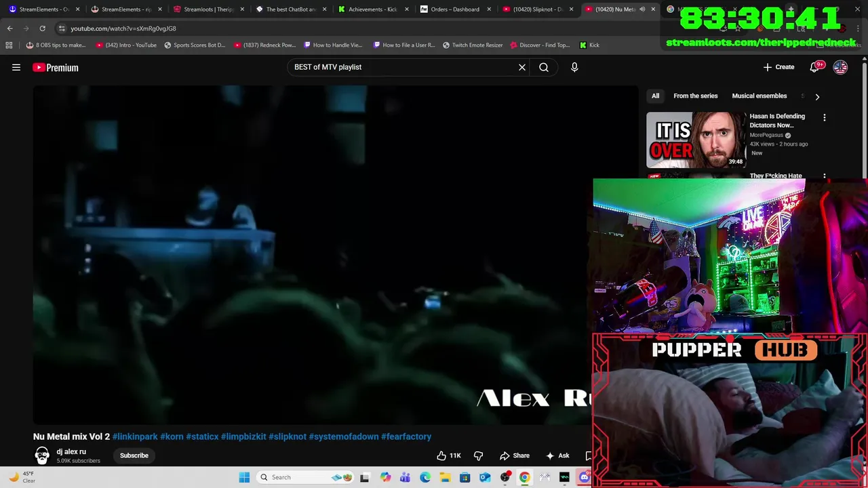Show more filter chips with the arrow

tap(817, 96)
